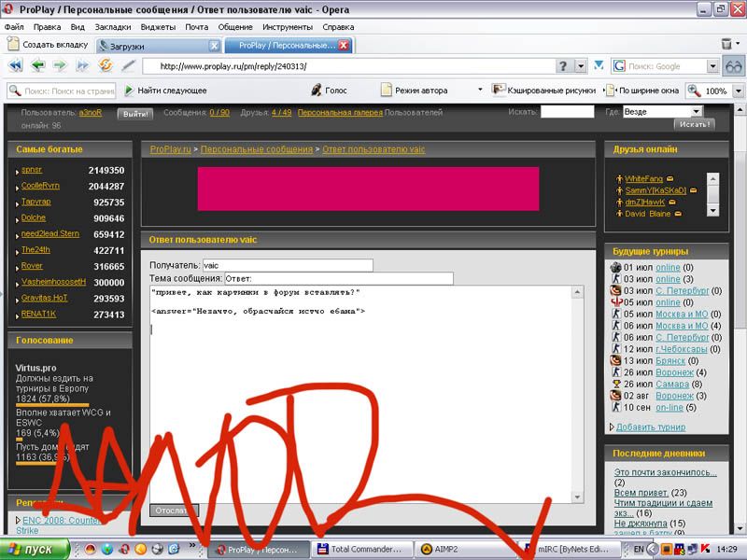Click the trophy icon for 26 июл Самара
Viewport: 747px width, 560px height.
pos(616,384)
